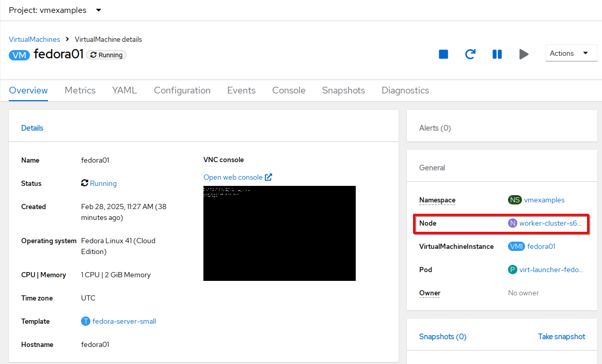The width and height of the screenshot is (602, 364).
Task: Open the Actions dropdown menu
Action: tap(571, 53)
